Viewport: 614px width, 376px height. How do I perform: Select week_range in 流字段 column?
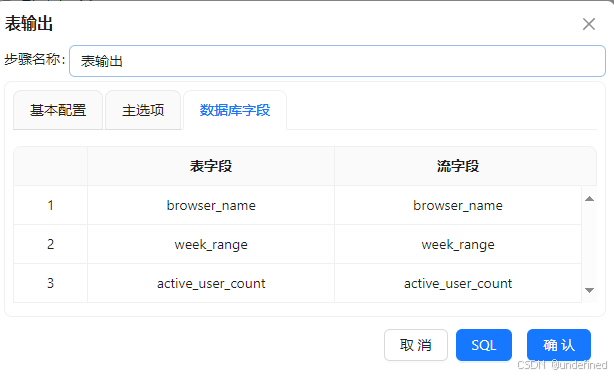tap(458, 244)
